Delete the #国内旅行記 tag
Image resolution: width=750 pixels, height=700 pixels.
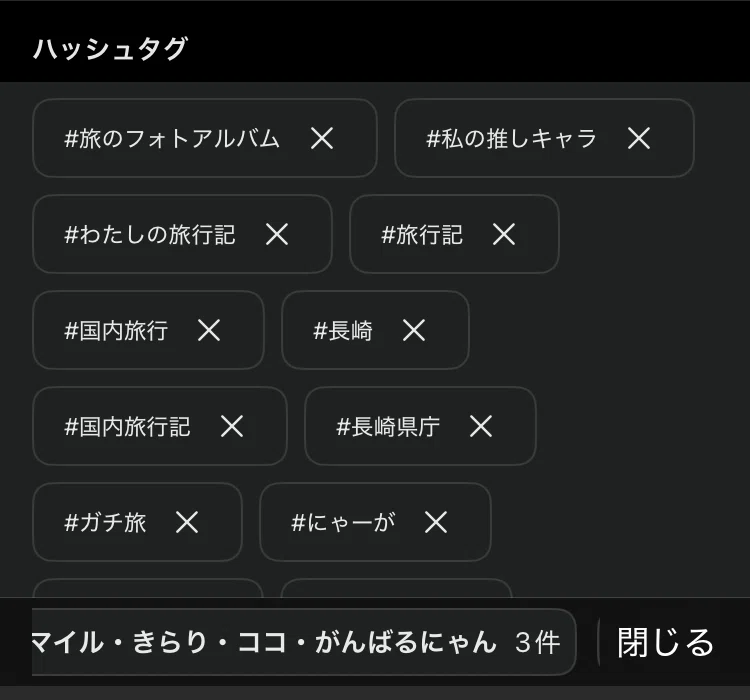point(232,426)
